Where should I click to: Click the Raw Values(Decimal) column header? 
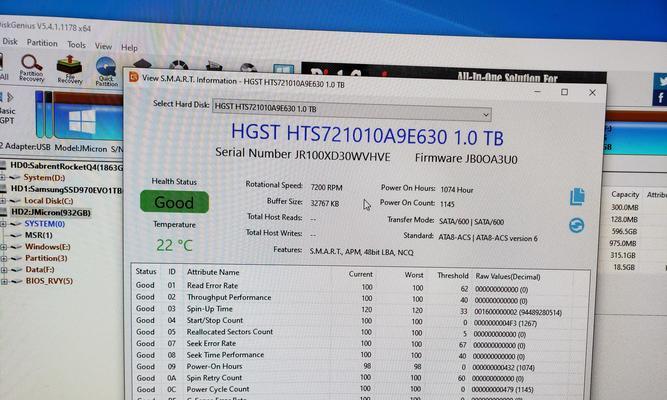coord(507,276)
